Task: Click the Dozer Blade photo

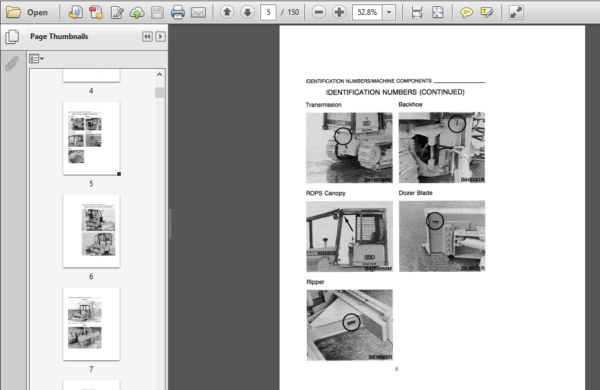Action: click(442, 236)
